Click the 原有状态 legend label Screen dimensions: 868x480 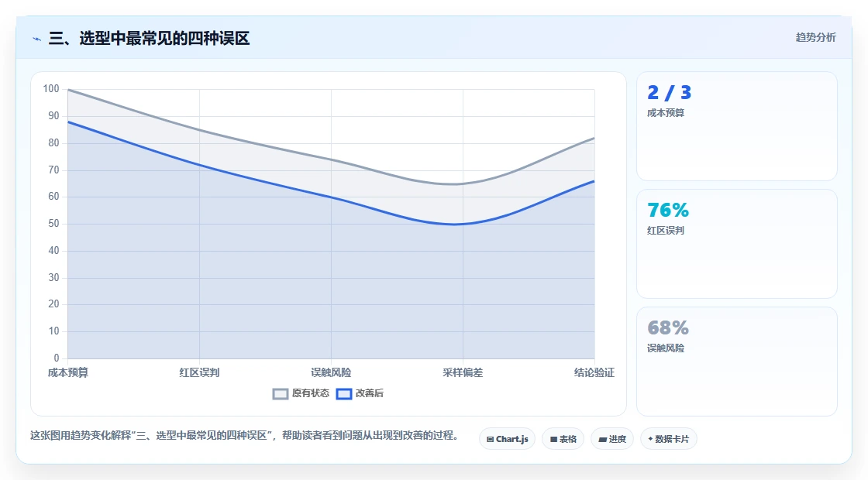pos(311,393)
